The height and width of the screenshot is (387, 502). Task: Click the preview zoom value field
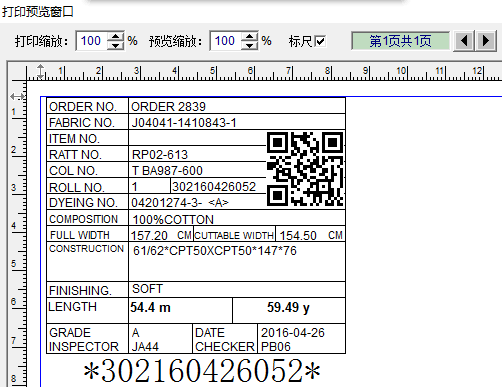pyautogui.click(x=226, y=41)
